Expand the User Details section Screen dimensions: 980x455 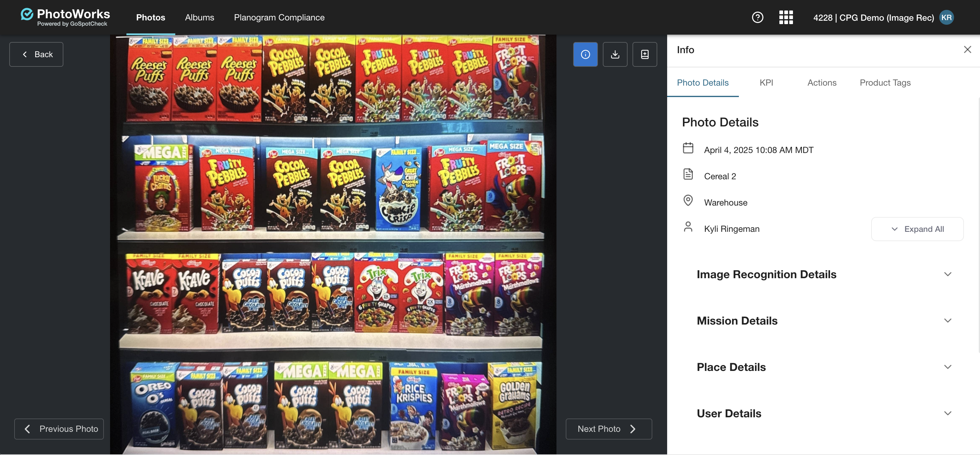[x=824, y=414]
